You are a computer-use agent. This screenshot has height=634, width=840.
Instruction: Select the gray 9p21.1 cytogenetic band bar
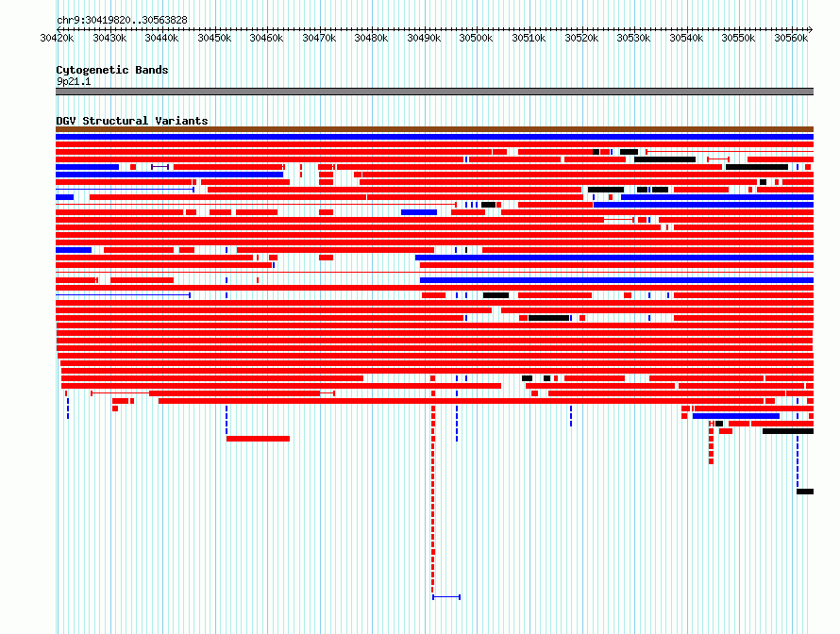(x=434, y=92)
